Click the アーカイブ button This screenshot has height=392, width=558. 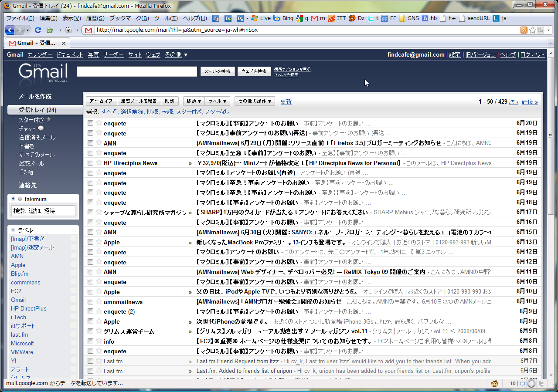102,101
